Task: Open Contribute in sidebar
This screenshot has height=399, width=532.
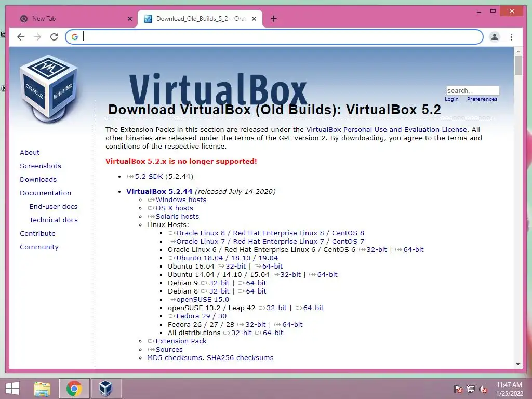Action: pos(37,234)
